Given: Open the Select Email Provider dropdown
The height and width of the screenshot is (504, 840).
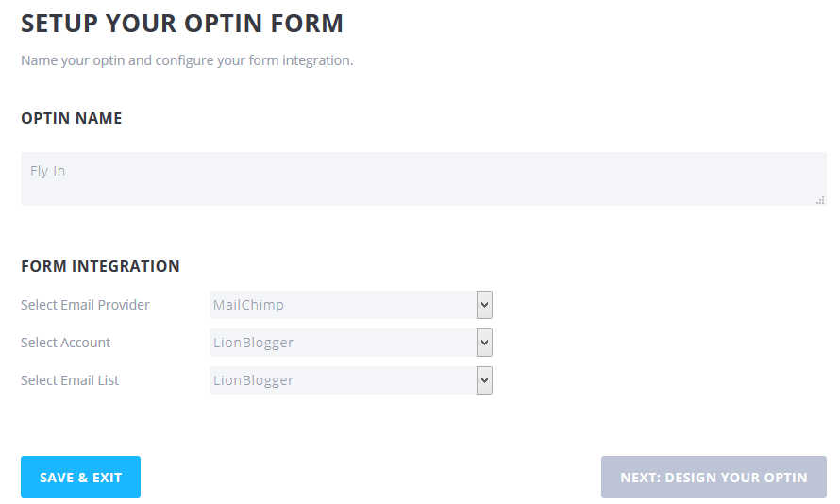Looking at the screenshot, I should tap(350, 305).
